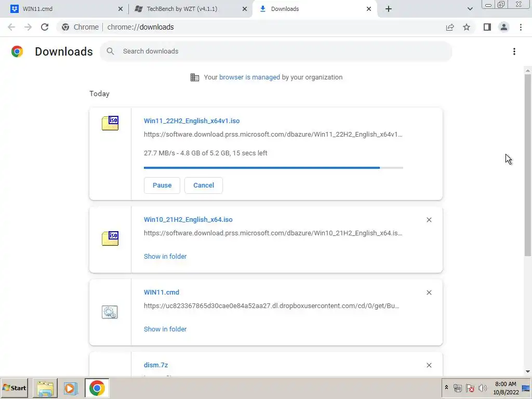Click the taskbar clock showing 8:00 AM
The image size is (532, 399).
tap(506, 388)
